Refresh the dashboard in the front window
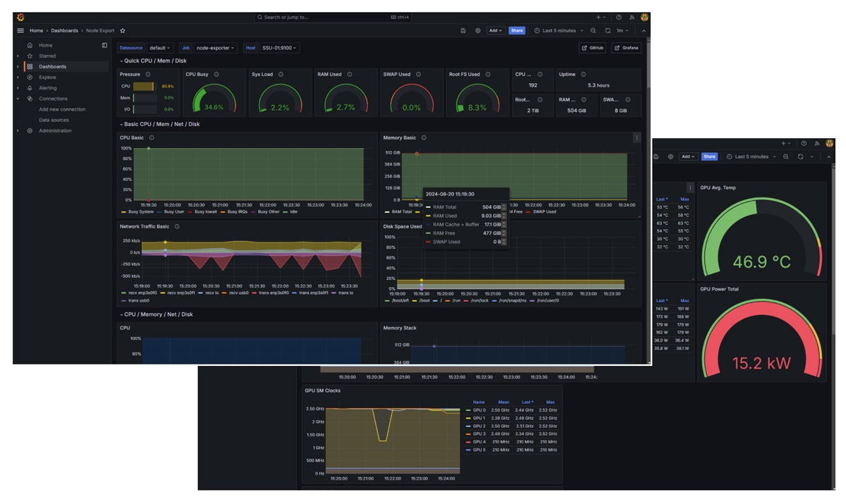Screen dimensions: 846x504 (608, 31)
